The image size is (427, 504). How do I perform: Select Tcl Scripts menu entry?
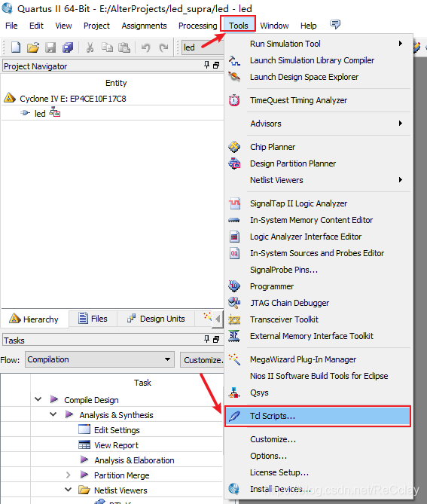coord(318,416)
